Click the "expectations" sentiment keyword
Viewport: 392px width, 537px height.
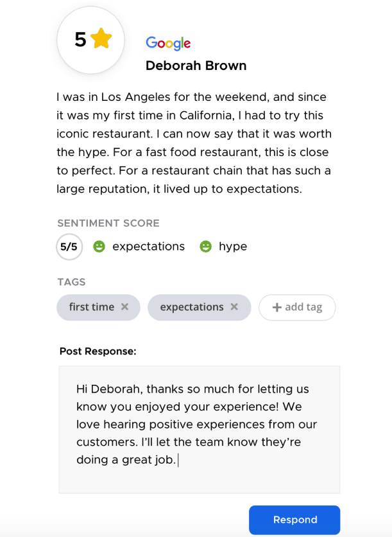pos(148,246)
